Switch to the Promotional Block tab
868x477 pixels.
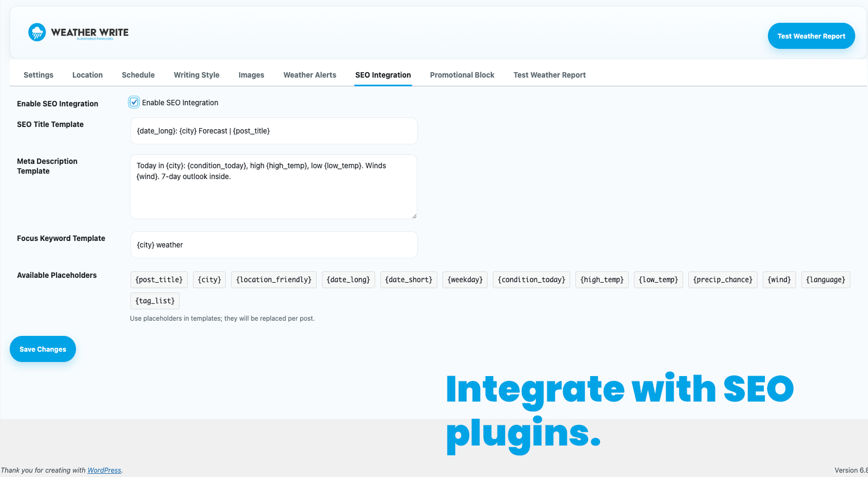462,75
